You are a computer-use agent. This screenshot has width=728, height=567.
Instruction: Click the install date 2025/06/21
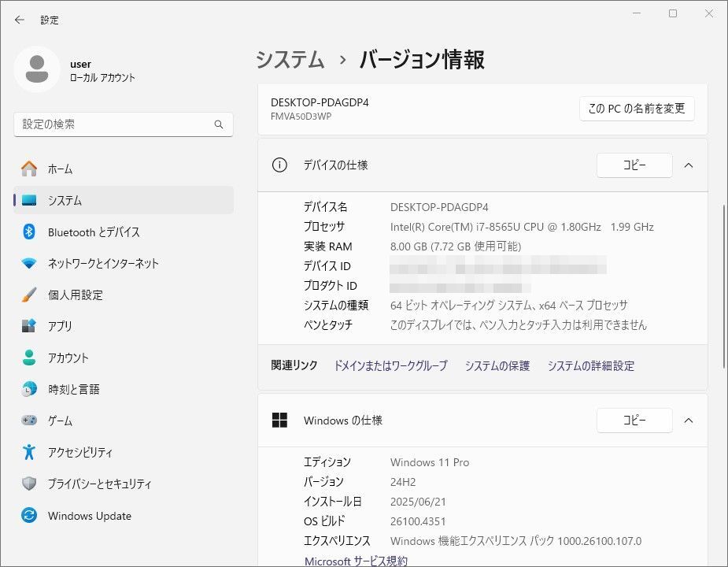(x=418, y=502)
